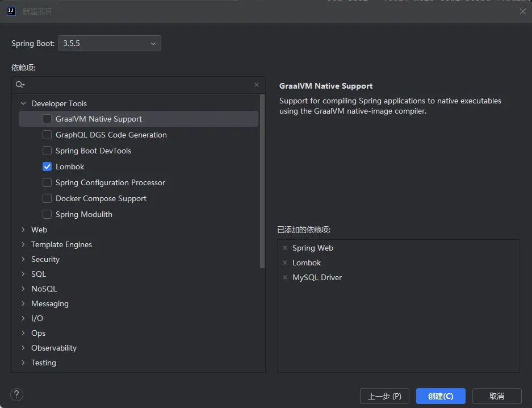
Task: Open help with the question mark icon
Action: tap(16, 394)
